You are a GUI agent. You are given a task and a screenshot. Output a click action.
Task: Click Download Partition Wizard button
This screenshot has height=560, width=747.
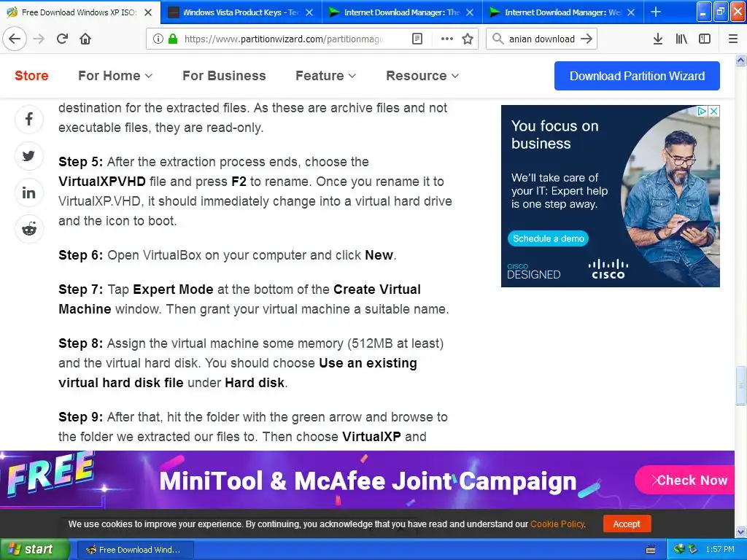coord(637,76)
